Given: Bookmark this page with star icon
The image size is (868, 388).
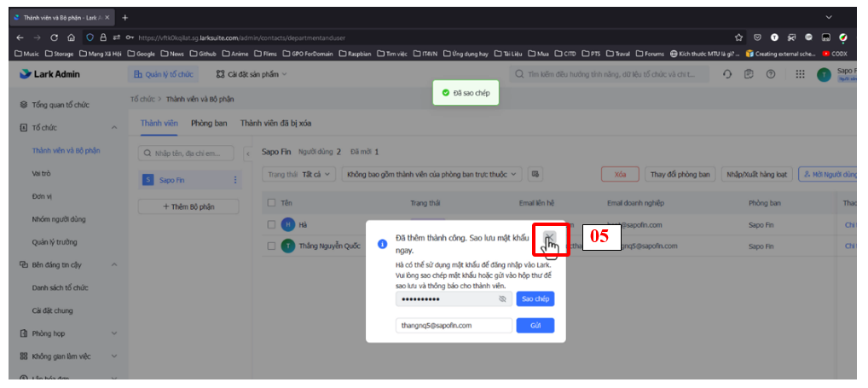Looking at the screenshot, I should click(x=738, y=38).
